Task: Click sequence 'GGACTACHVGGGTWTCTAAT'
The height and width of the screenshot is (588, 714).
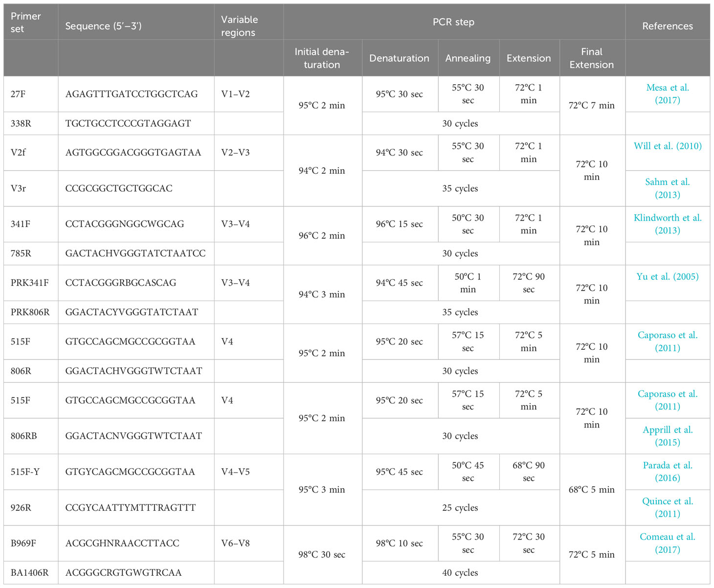Action: coord(134,371)
